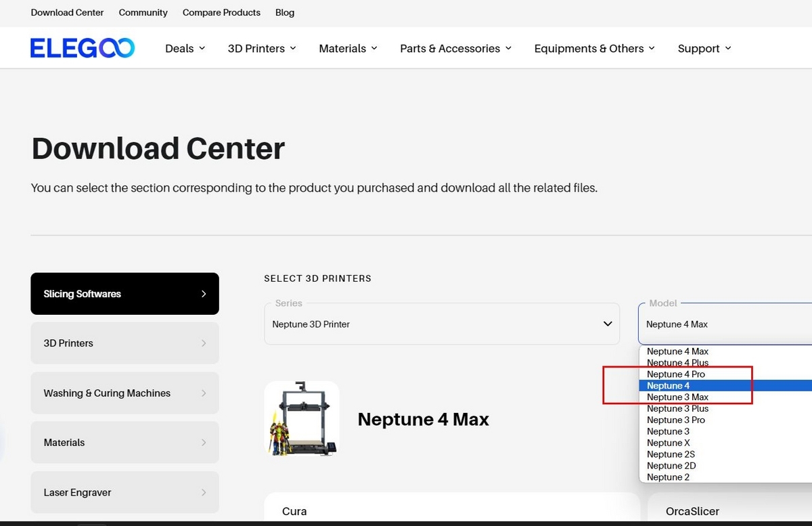
Task: Open the Blog link
Action: point(285,13)
